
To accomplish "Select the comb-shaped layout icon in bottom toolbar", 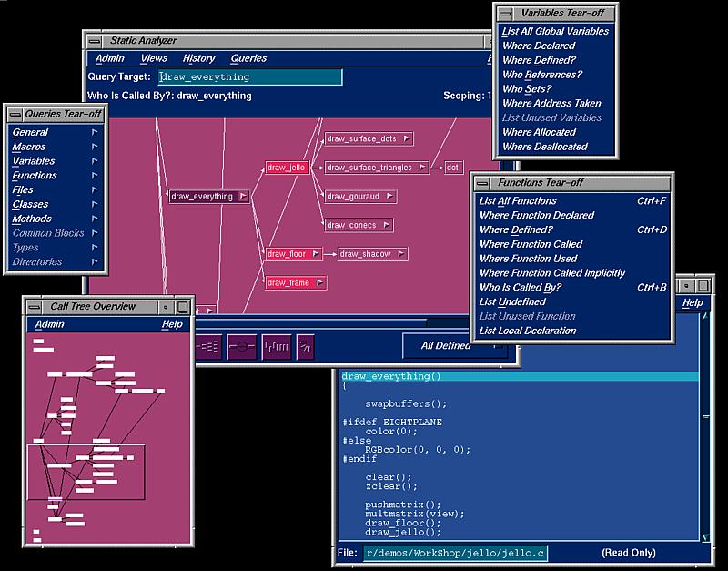I will pyautogui.click(x=276, y=346).
